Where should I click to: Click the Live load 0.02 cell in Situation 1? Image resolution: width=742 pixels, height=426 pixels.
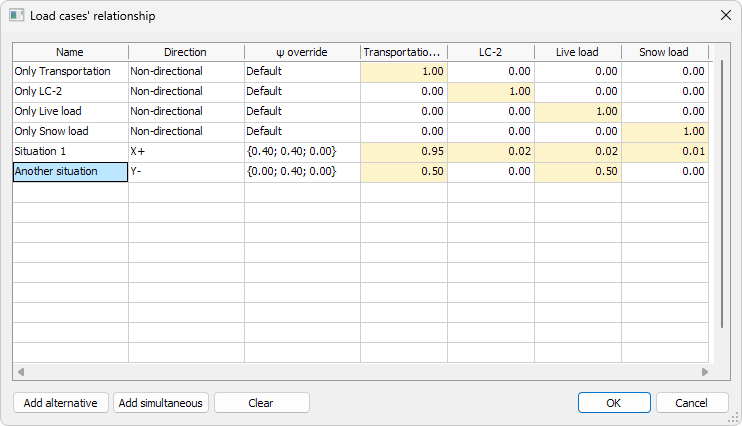pos(578,151)
